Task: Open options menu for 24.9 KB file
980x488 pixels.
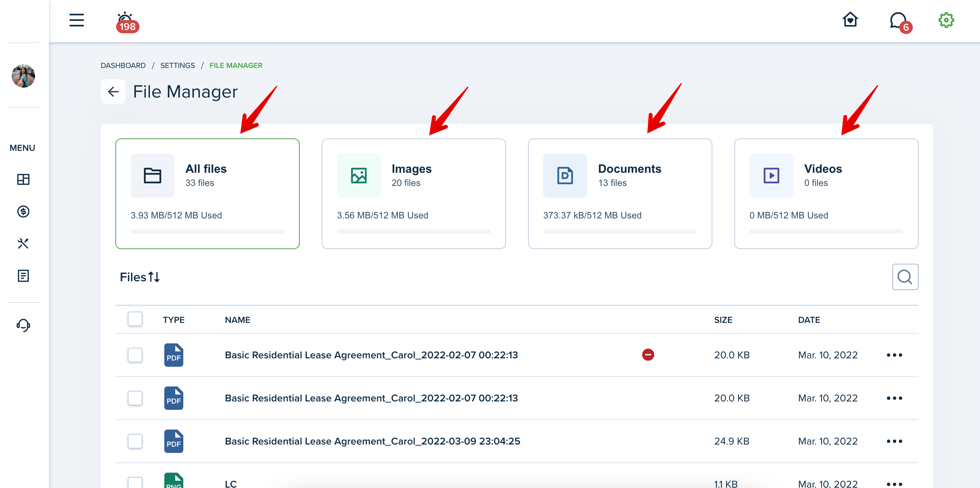Action: click(x=894, y=441)
